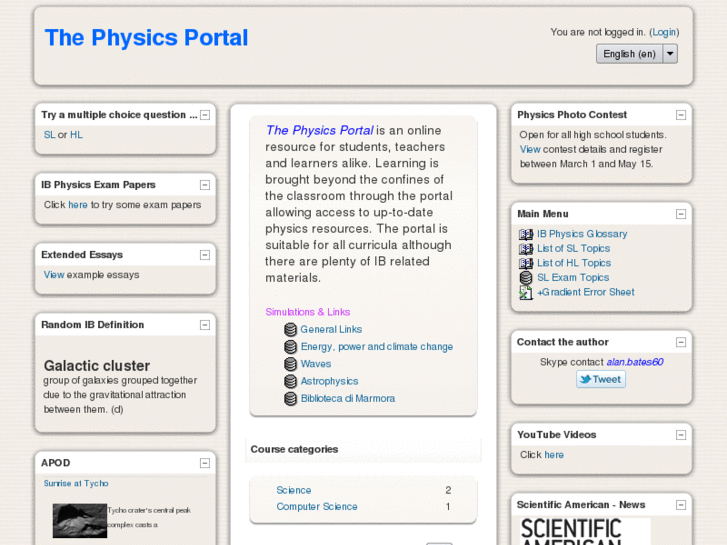Click the Login link

pos(664,32)
